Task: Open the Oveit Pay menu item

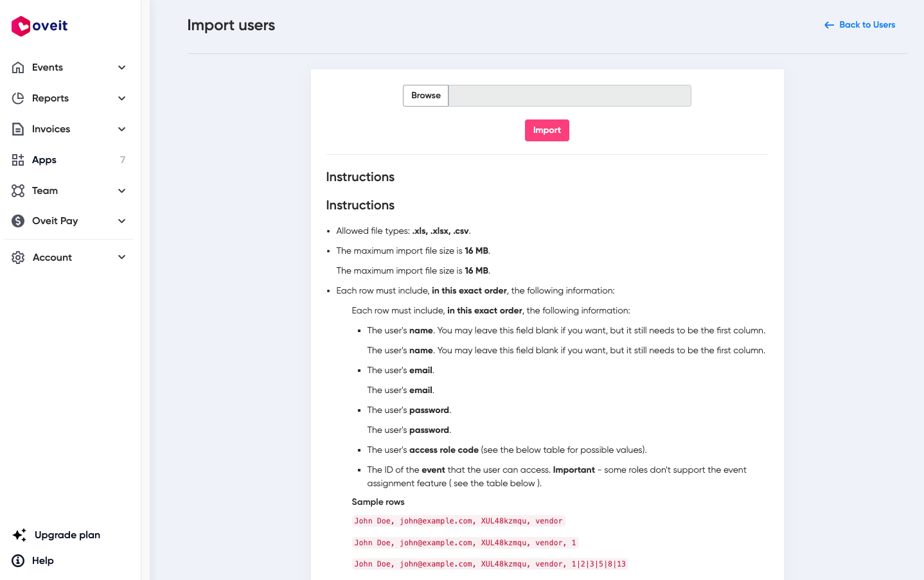Action: coord(55,221)
